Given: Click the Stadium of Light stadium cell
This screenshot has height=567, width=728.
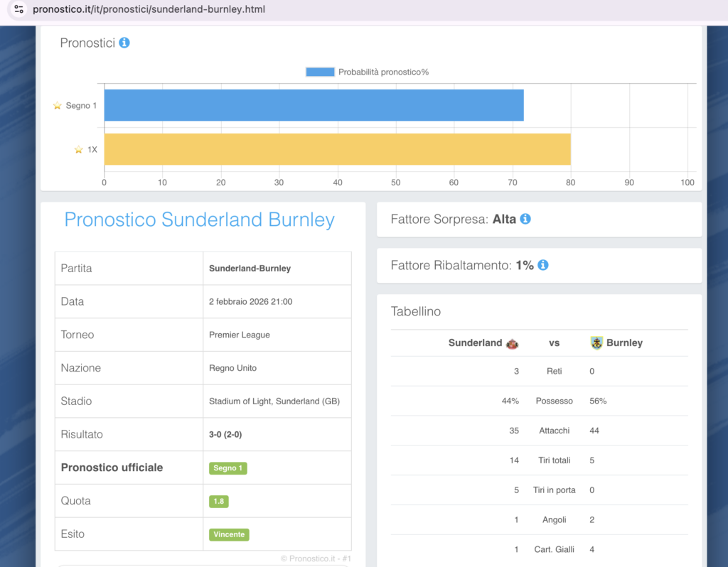Looking at the screenshot, I should point(274,401).
